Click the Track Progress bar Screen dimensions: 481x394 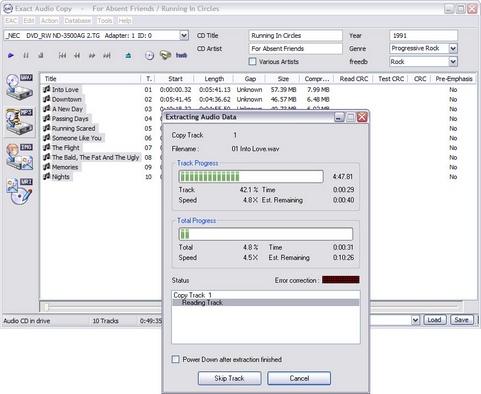pyautogui.click(x=251, y=177)
